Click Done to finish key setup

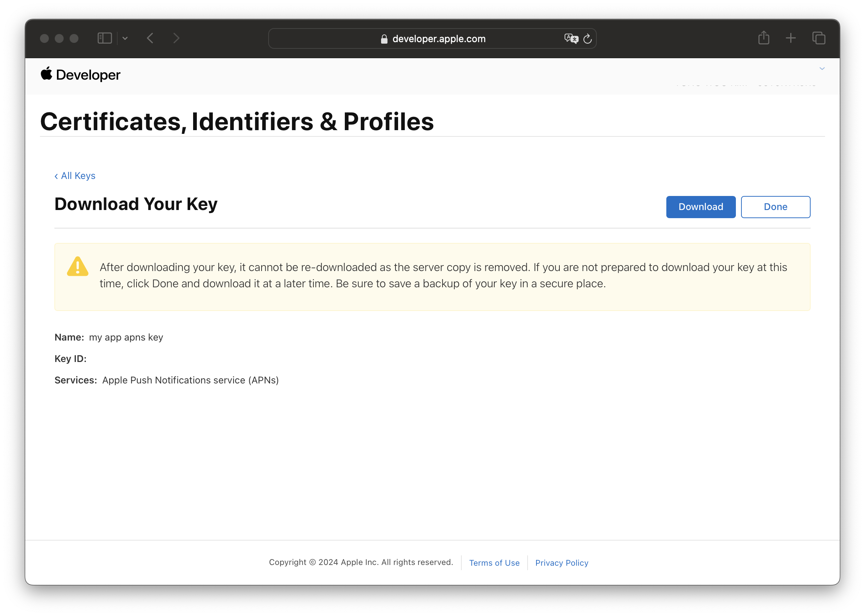tap(775, 206)
